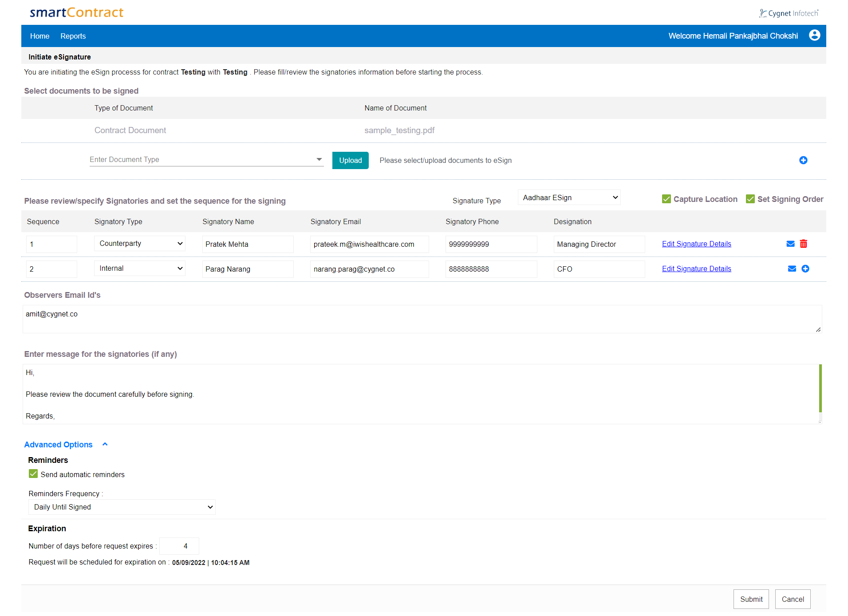
Task: Click the signatory message scrollbar
Action: click(x=820, y=388)
